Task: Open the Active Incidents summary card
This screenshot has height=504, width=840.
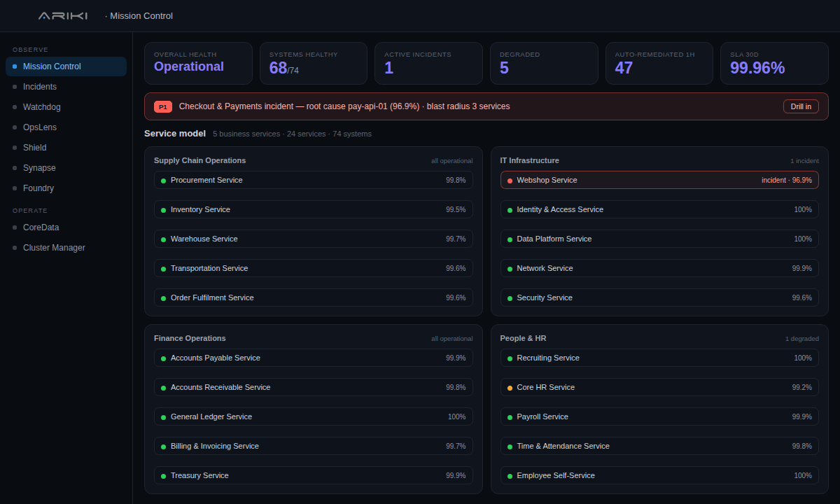Action: click(428, 63)
